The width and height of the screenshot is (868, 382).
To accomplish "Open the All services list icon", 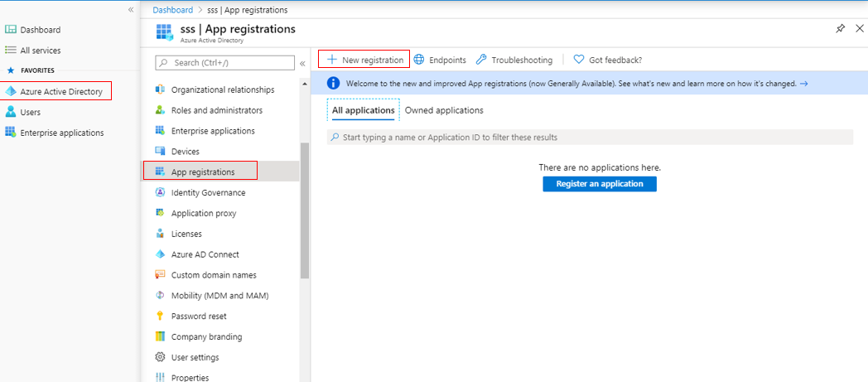I will [11, 51].
